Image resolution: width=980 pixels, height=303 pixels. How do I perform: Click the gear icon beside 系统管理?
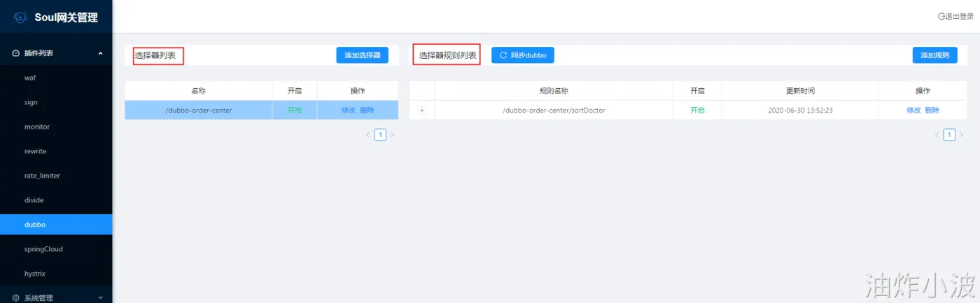pyautogui.click(x=15, y=297)
